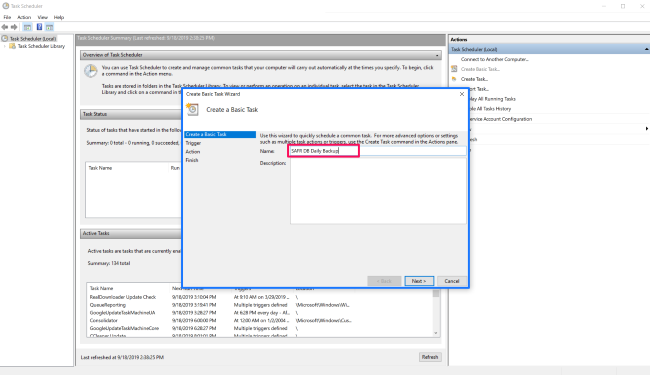Image resolution: width=650 pixels, height=375 pixels.
Task: Open the Help toolbar icon with question mark
Action: [39, 27]
